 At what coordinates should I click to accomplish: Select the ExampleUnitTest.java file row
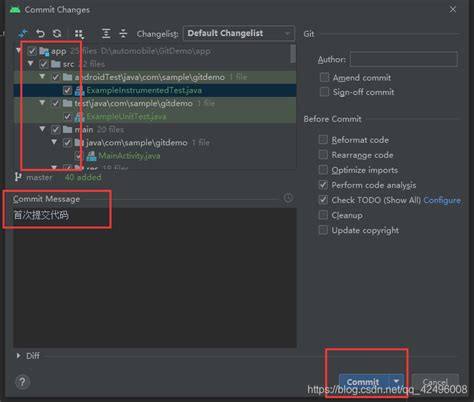click(155, 117)
